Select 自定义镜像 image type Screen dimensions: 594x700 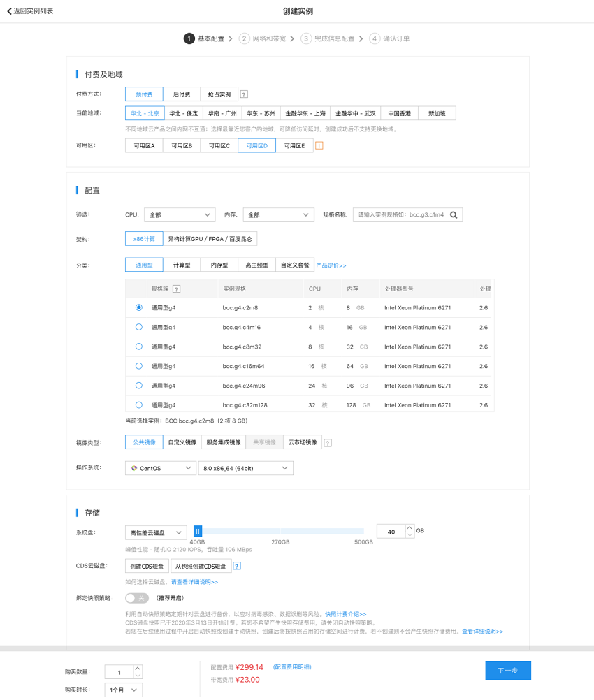click(x=182, y=442)
